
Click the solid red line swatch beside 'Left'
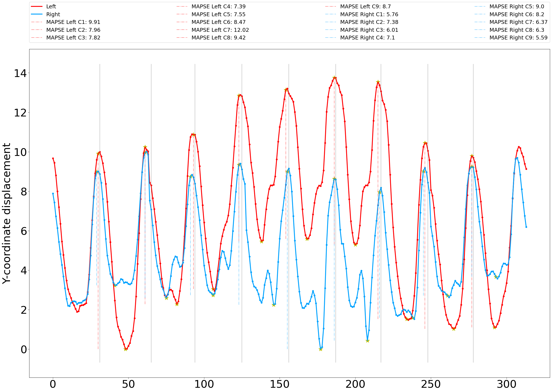tap(37, 7)
